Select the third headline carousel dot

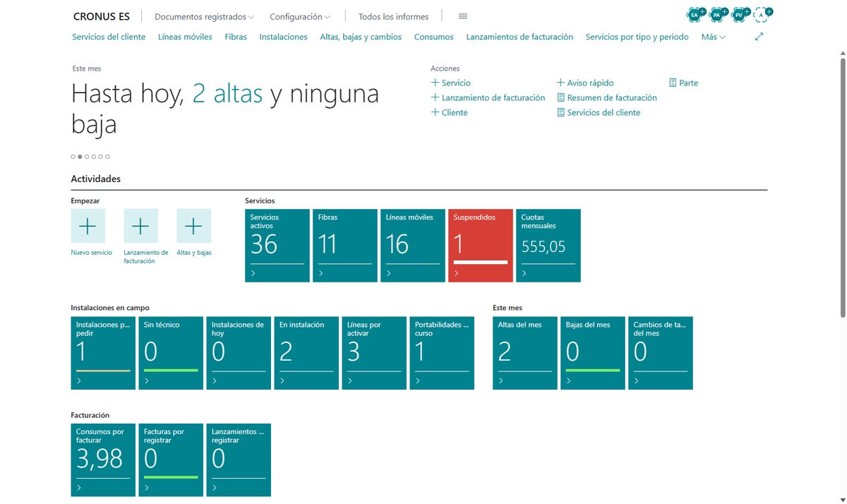tap(87, 157)
